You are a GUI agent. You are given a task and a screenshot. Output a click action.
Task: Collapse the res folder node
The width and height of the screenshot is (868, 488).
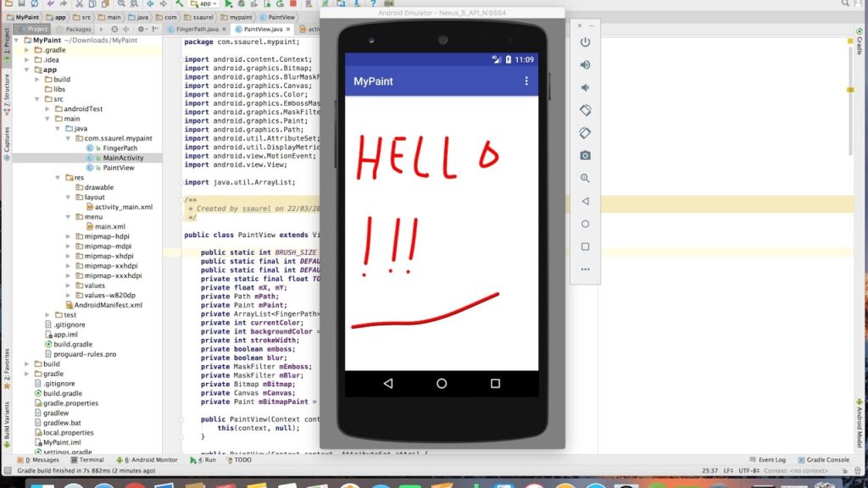pos(58,178)
